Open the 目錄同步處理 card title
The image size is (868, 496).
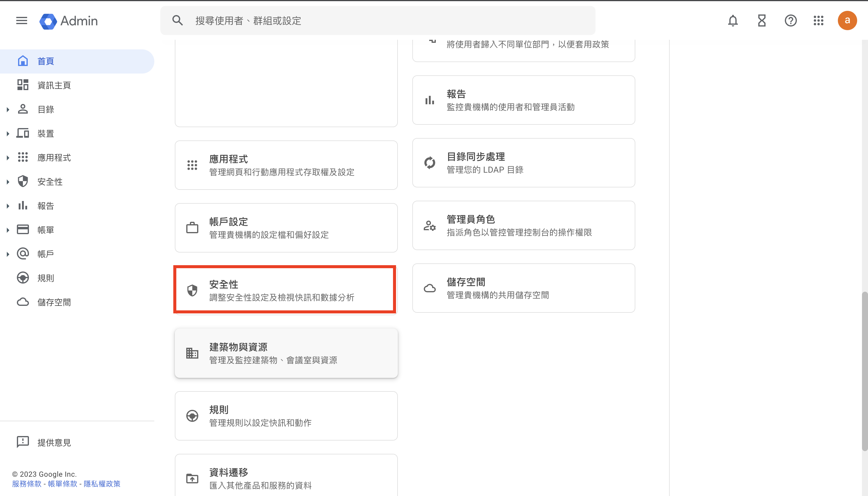[x=476, y=156]
